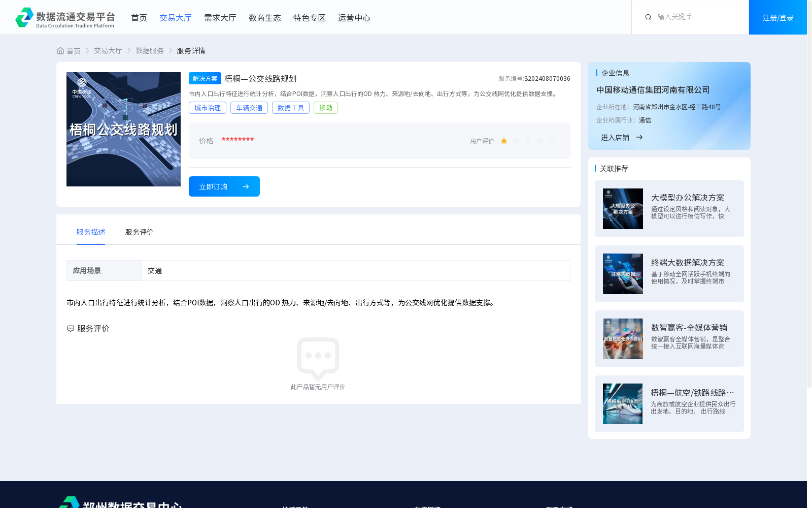Open 终端大数据解决方案 recommendation title
The width and height of the screenshot is (812, 508).
click(688, 263)
